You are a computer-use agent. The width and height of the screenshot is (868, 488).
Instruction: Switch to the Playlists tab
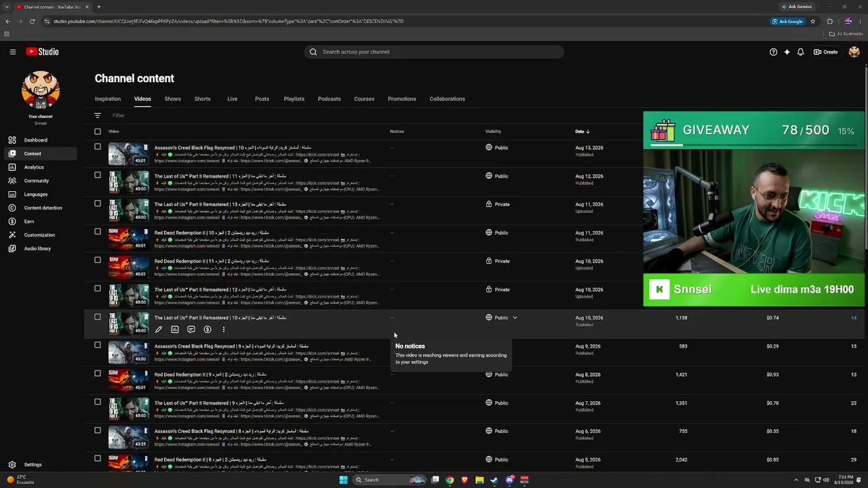pos(294,99)
